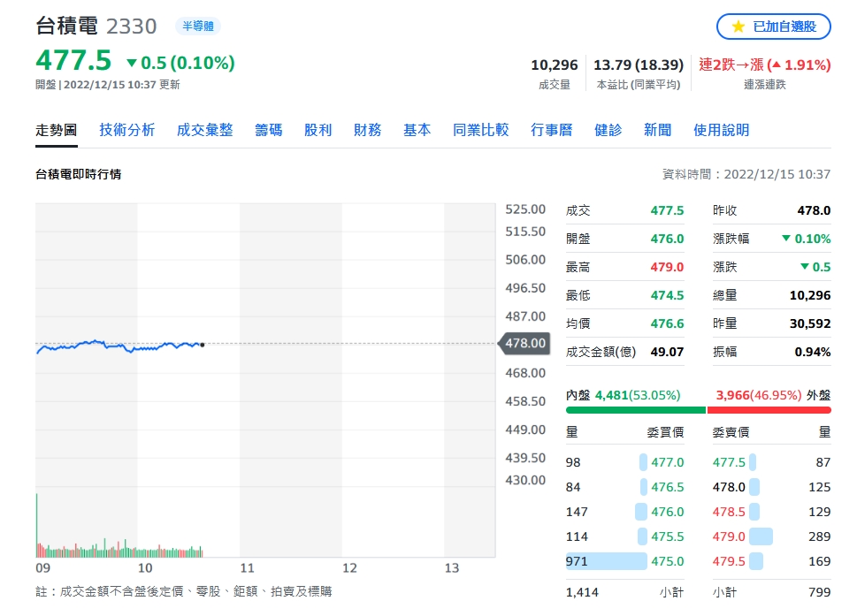Click the 振幅 value 0.94%
The height and width of the screenshot is (616, 857).
tap(813, 353)
